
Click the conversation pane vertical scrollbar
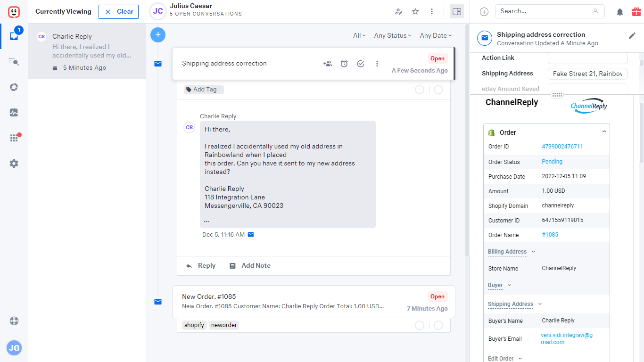click(x=467, y=141)
